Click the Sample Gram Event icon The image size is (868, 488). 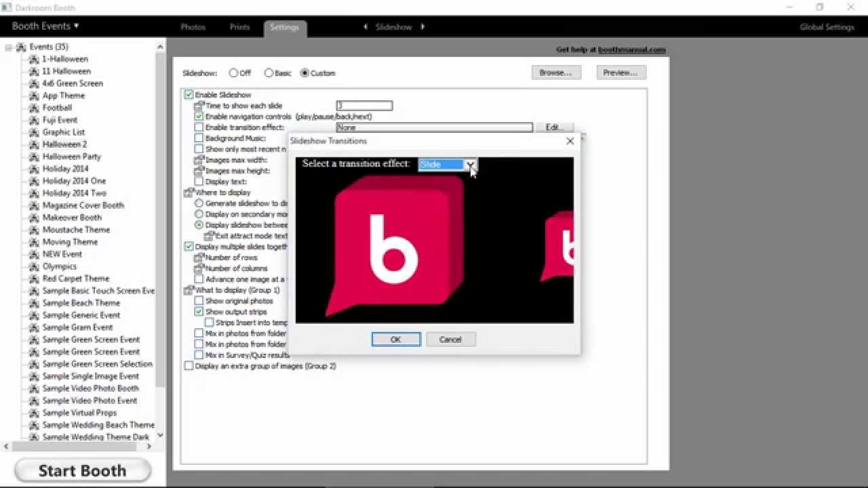pos(34,327)
